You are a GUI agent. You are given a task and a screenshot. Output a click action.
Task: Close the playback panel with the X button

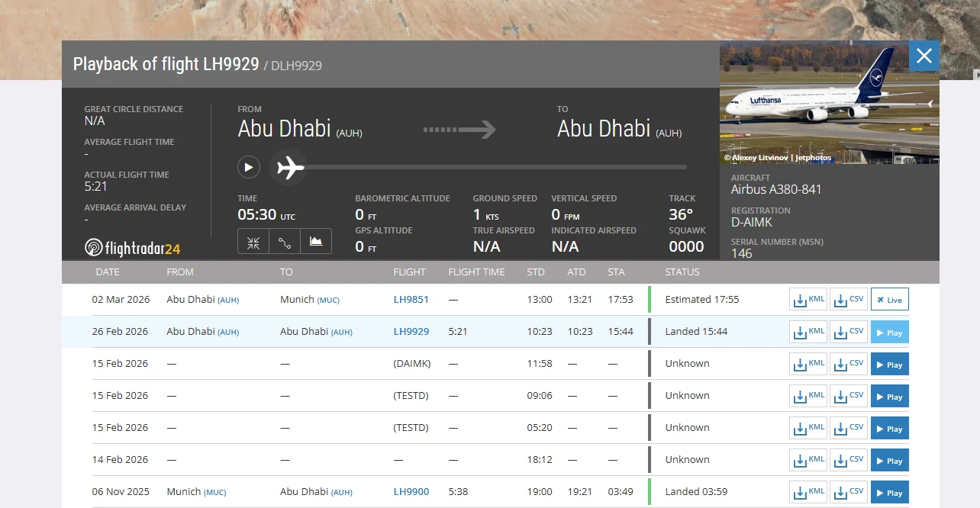tap(924, 56)
